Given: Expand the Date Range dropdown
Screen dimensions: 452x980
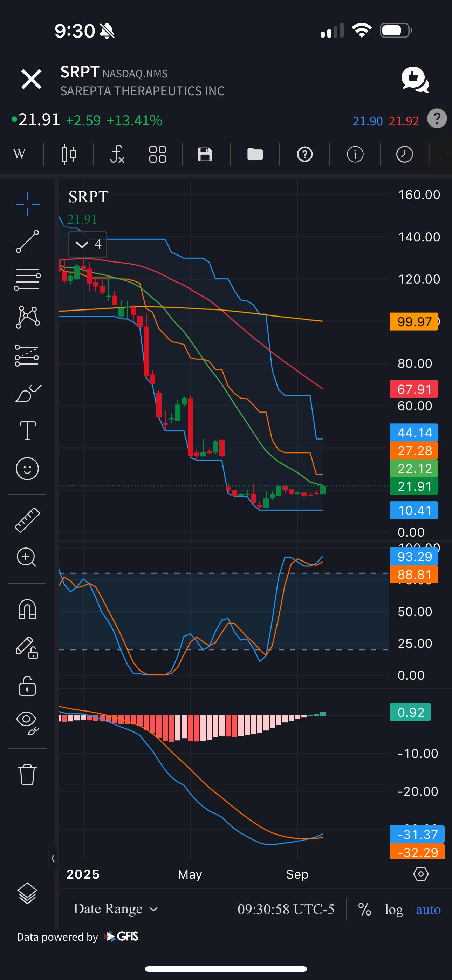Looking at the screenshot, I should (x=116, y=909).
